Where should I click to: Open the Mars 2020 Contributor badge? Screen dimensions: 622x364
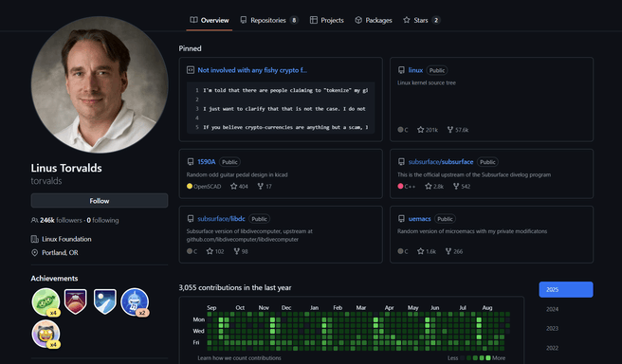[x=75, y=301]
